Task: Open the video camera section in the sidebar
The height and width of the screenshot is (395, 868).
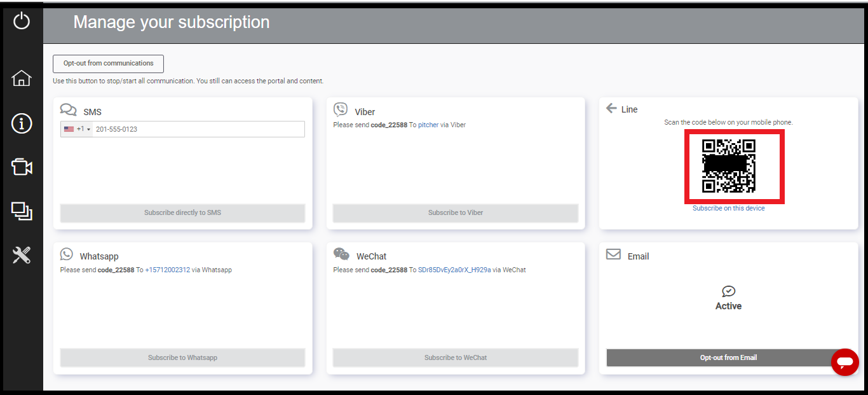Action: 22,167
